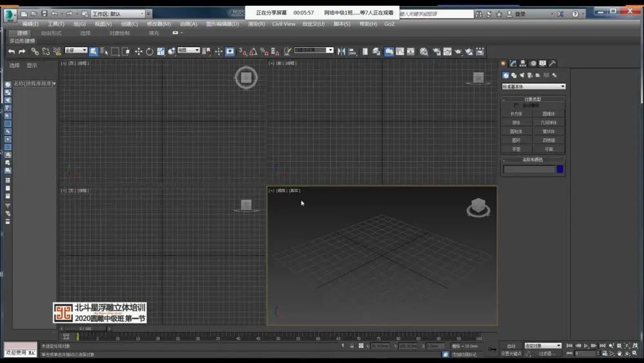The width and height of the screenshot is (644, 363).
Task: Select the Move tool in main toolbar
Action: point(138,52)
